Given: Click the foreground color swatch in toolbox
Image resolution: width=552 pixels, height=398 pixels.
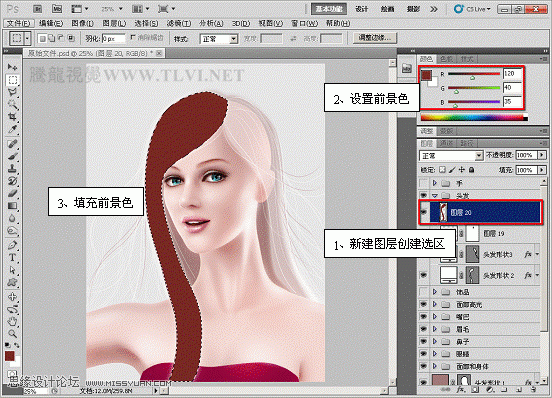Looking at the screenshot, I should click(x=10, y=356).
